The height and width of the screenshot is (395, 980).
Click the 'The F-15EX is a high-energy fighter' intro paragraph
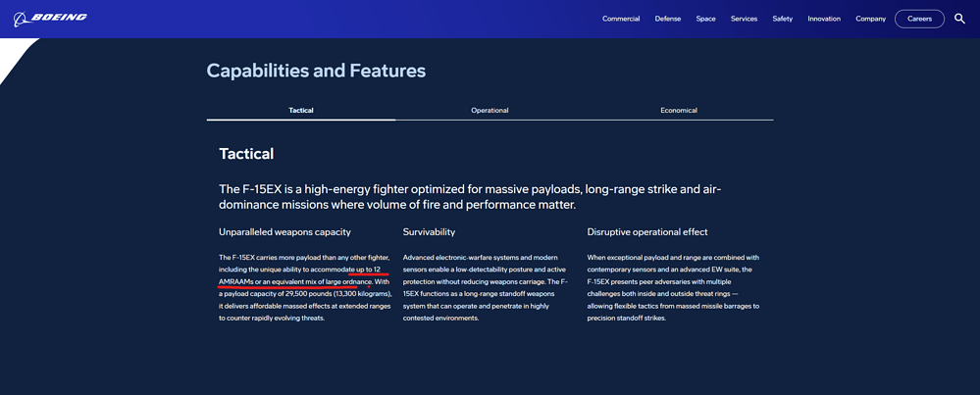[x=470, y=197]
